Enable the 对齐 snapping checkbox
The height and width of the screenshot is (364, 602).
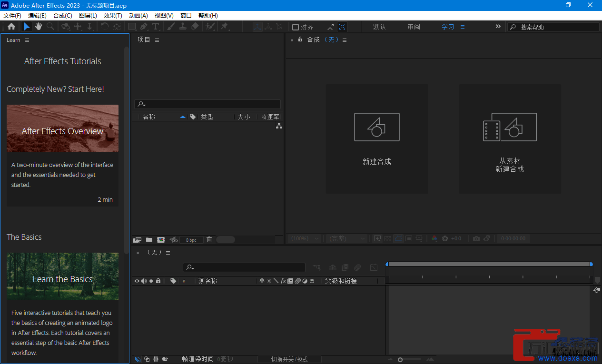296,27
